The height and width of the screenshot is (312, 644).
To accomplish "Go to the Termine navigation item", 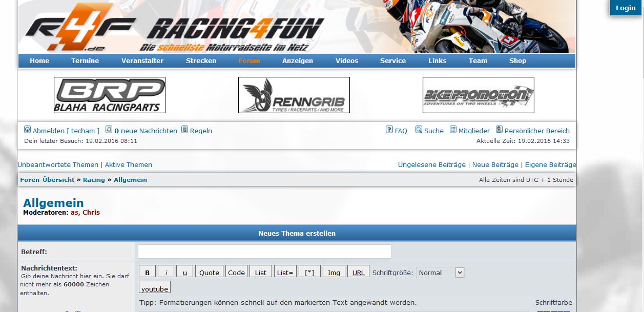I will (x=85, y=60).
